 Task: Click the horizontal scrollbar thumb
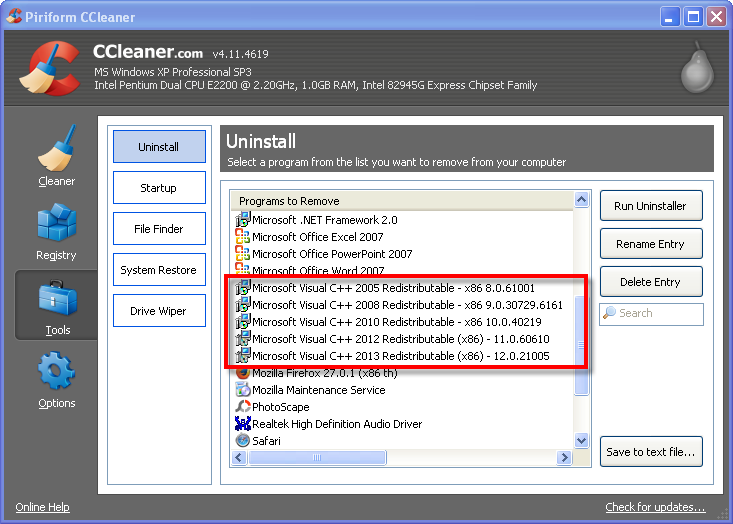(317, 457)
